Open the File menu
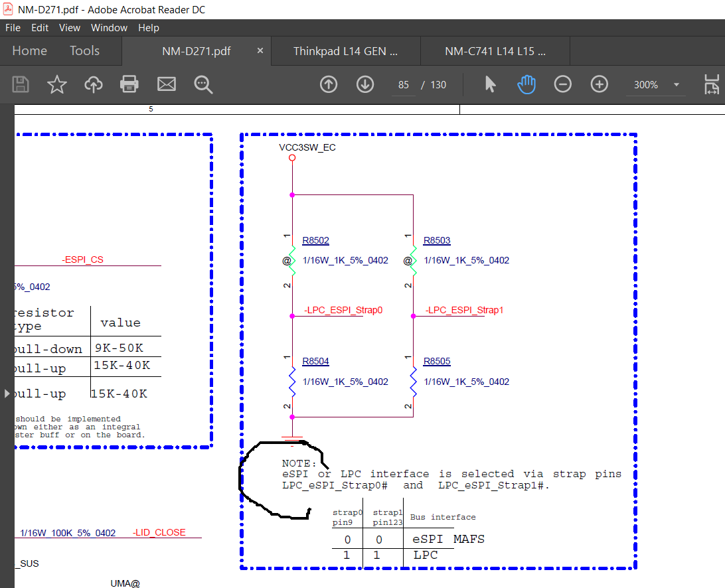This screenshot has height=588, width=725. pos(13,28)
